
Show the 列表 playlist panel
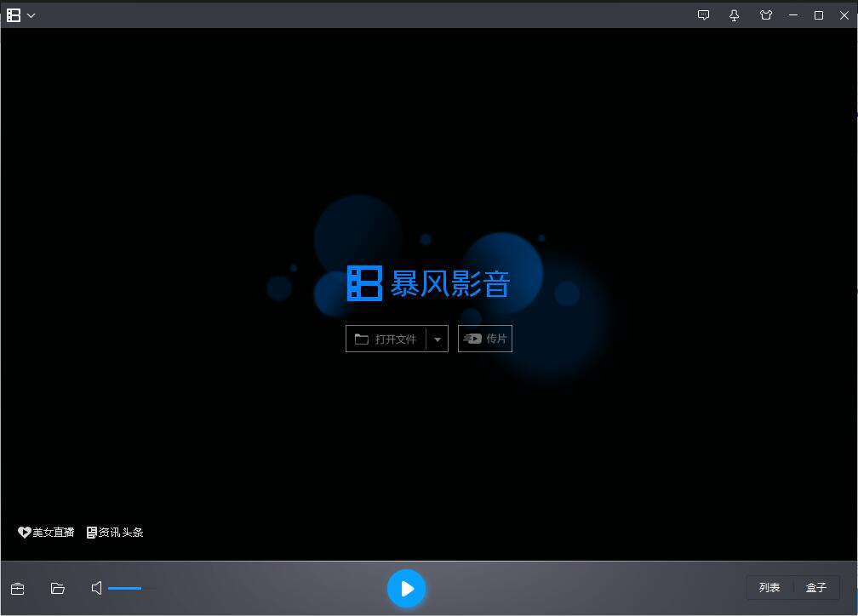point(769,588)
